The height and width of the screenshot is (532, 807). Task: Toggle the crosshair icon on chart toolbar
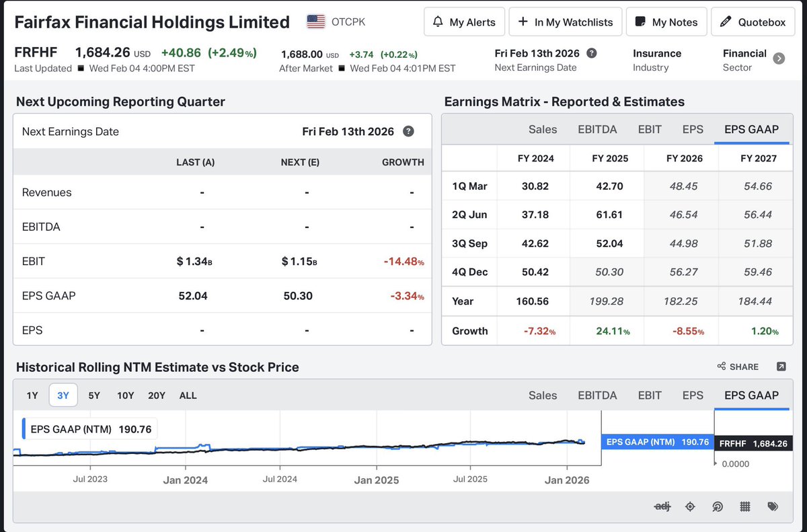[690, 506]
